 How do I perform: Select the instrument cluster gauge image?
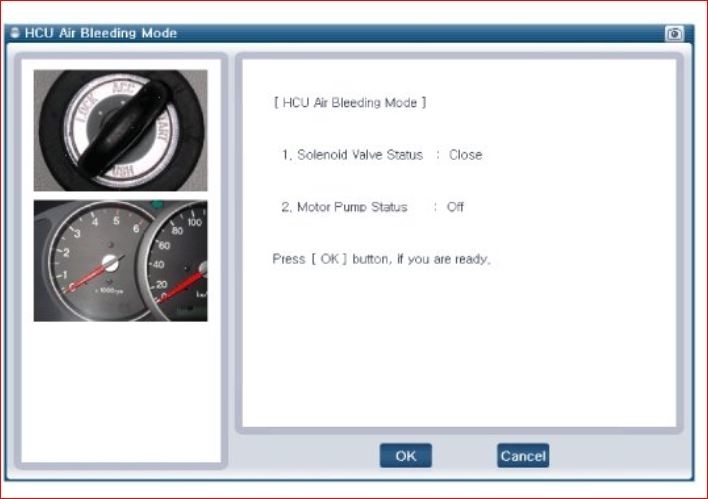click(121, 261)
